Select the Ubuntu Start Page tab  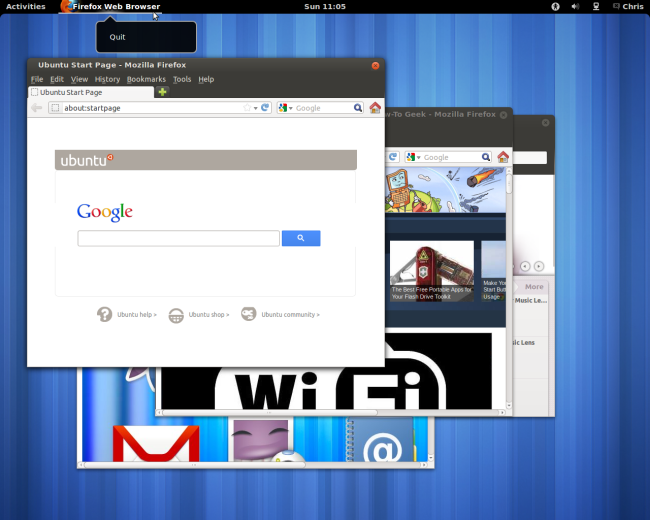pyautogui.click(x=91, y=92)
